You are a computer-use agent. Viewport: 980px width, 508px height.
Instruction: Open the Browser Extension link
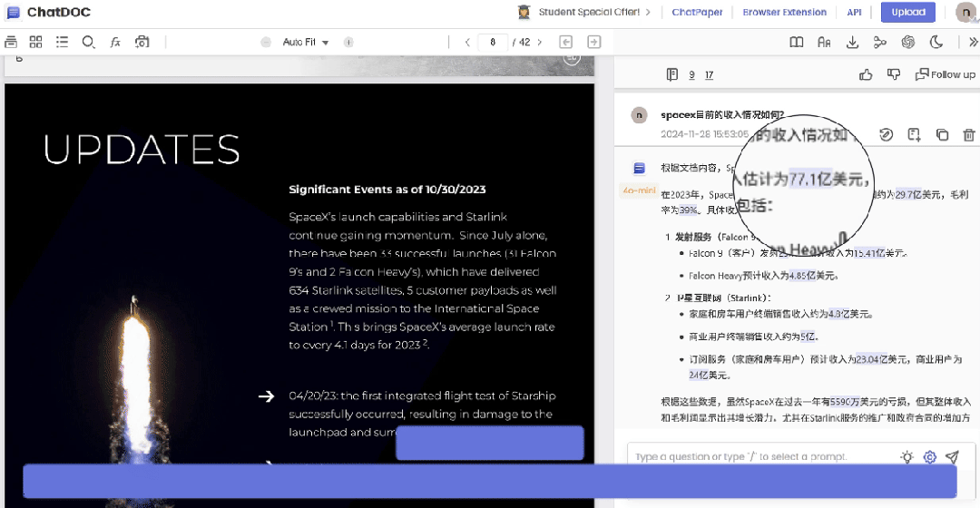point(784,12)
